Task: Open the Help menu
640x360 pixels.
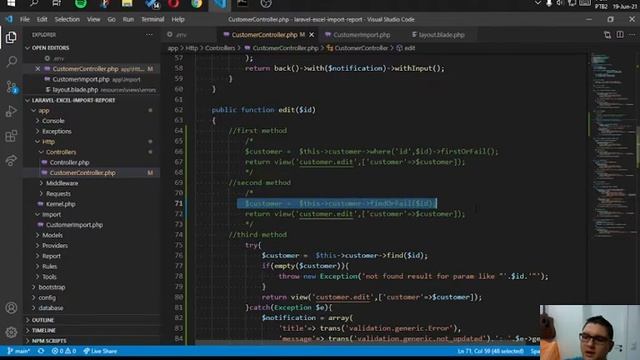Action: coord(178,19)
